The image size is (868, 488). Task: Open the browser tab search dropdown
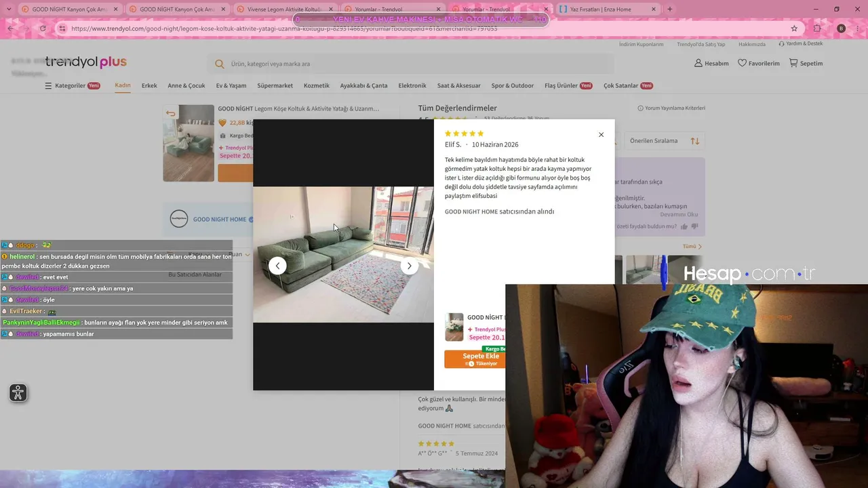(8, 9)
